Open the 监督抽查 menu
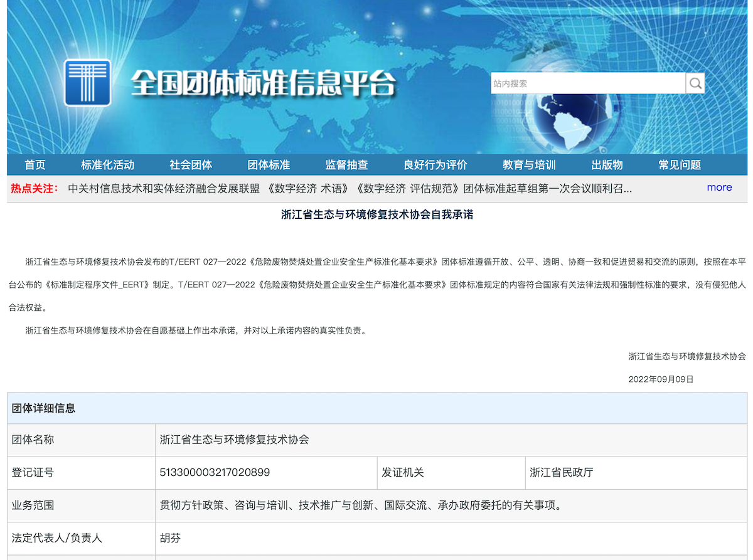Screen dimensions: 753x560 (x=346, y=165)
